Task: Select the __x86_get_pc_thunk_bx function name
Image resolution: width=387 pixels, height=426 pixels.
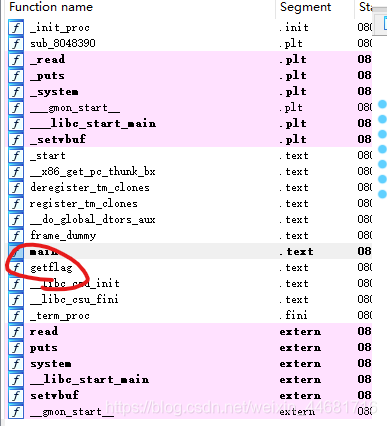Action: pyautogui.click(x=93, y=172)
